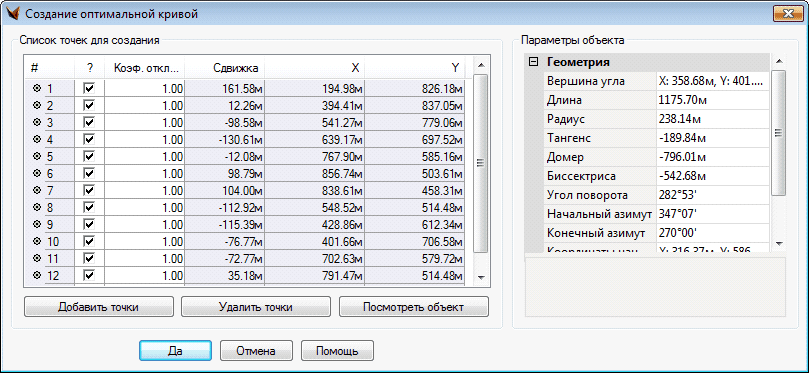Click the point list vertical scrollbar thumb

pyautogui.click(x=481, y=163)
